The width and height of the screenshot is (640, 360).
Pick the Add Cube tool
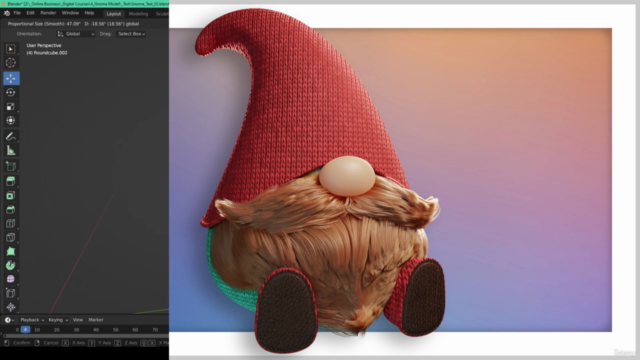coord(11,166)
